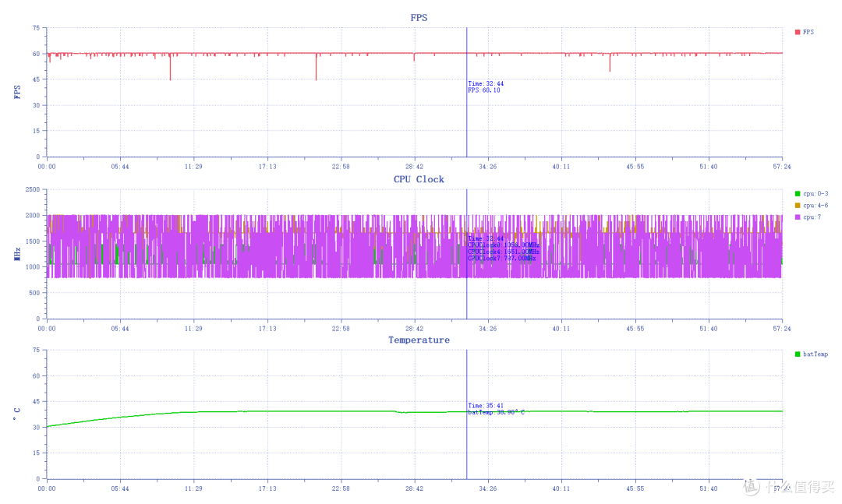This screenshot has width=842, height=504.
Task: Click the purple cpu: 7 legend swatch
Action: [798, 217]
